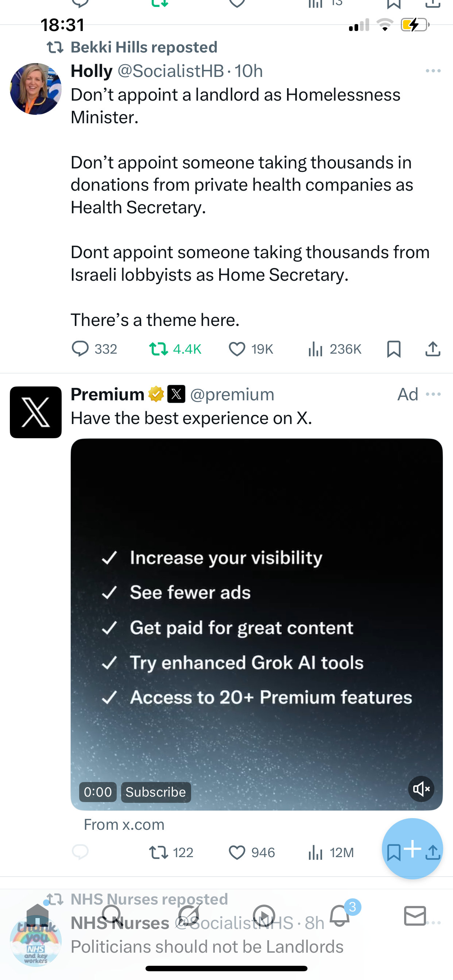Open the Messages envelope tab
The image size is (453, 980).
pyautogui.click(x=415, y=915)
